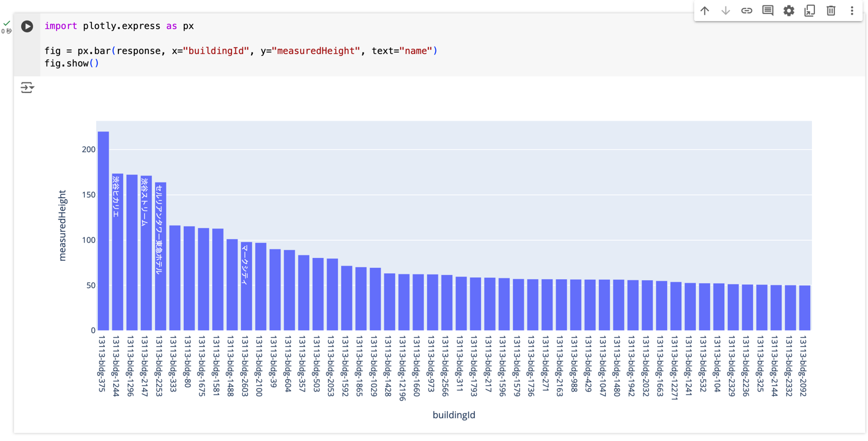Mirror the cell in a tab icon
The image size is (868, 441).
[x=810, y=11]
